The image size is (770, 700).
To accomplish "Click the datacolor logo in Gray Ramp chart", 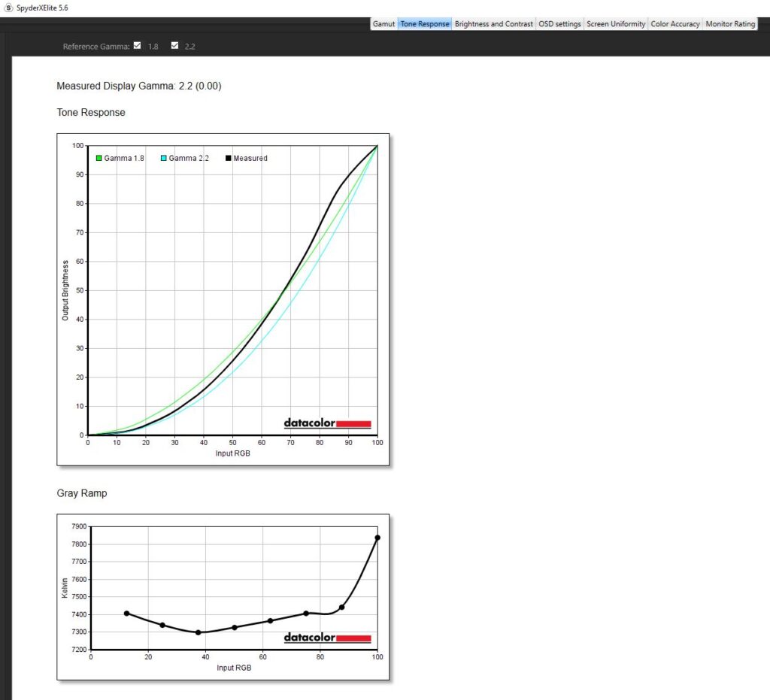I will tap(327, 638).
